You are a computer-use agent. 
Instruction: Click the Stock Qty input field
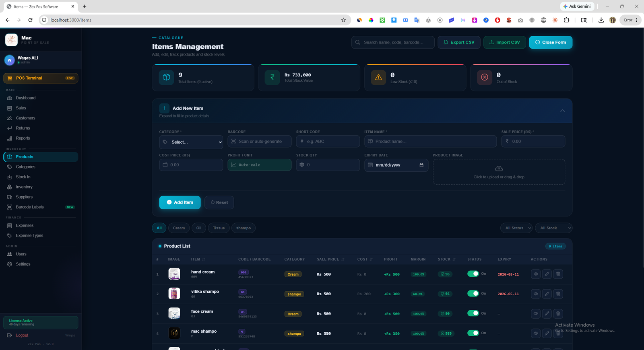tap(328, 165)
